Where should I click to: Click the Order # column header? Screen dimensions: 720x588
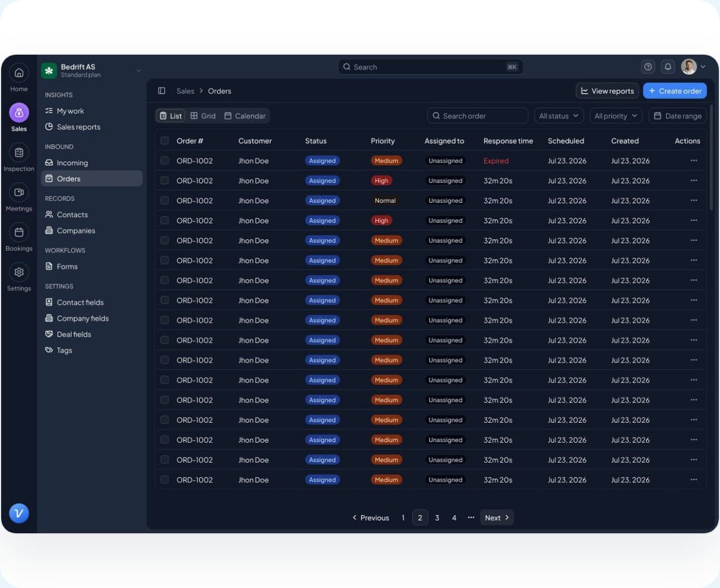pos(190,141)
